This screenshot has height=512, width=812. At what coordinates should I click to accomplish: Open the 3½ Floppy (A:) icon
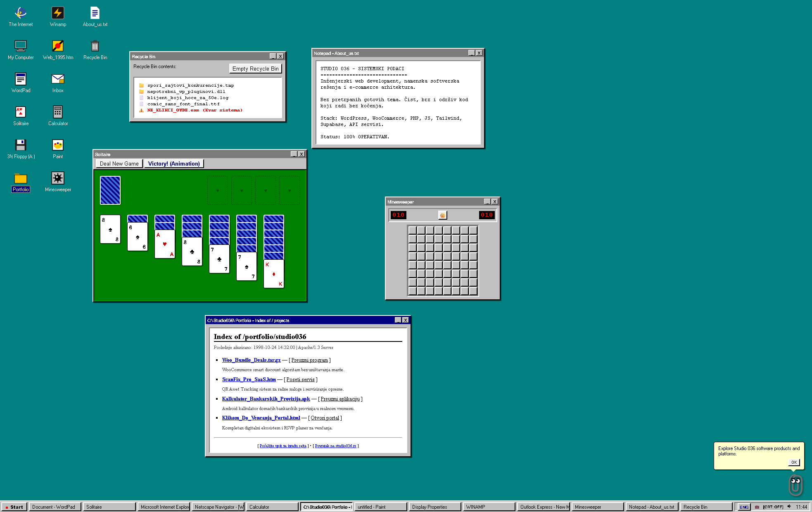coord(21,149)
